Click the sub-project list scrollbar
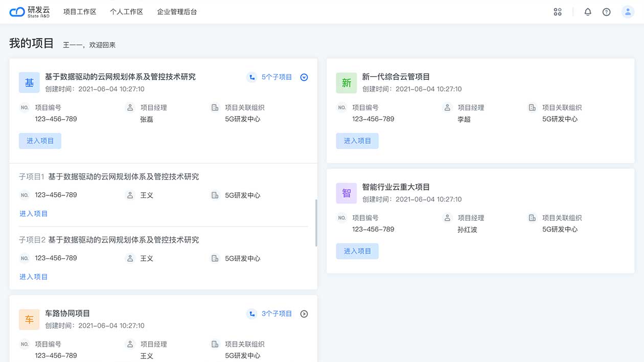 [316, 223]
